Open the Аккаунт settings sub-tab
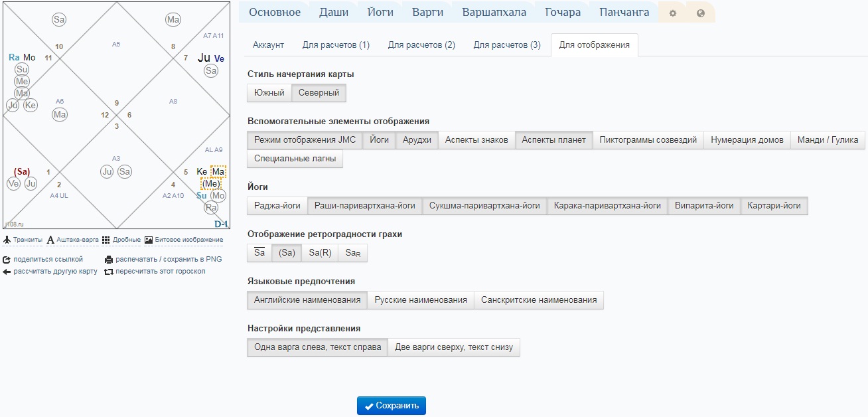 click(x=268, y=45)
